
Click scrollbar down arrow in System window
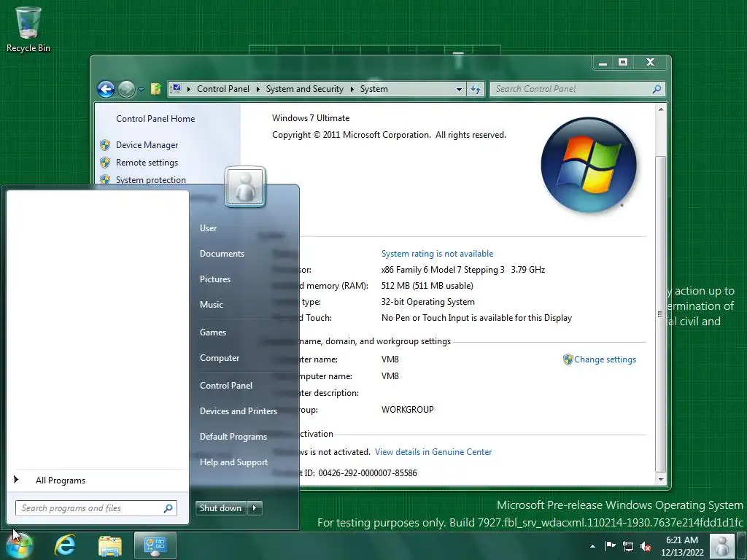(x=660, y=480)
